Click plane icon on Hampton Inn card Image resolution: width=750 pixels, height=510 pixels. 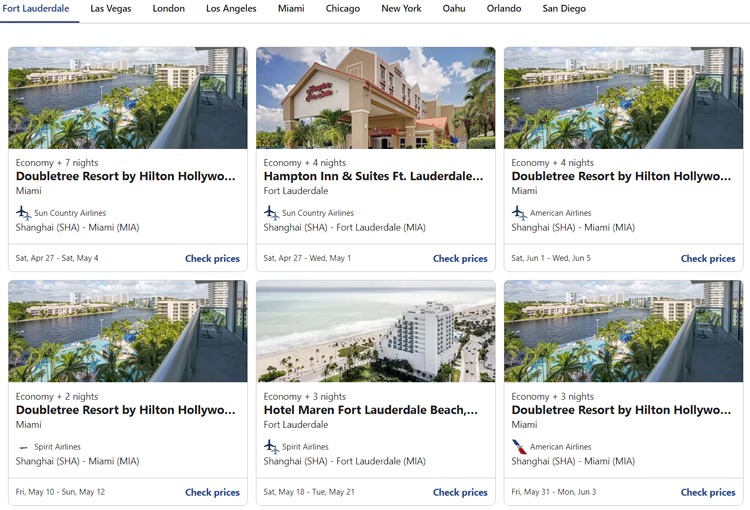(x=271, y=213)
